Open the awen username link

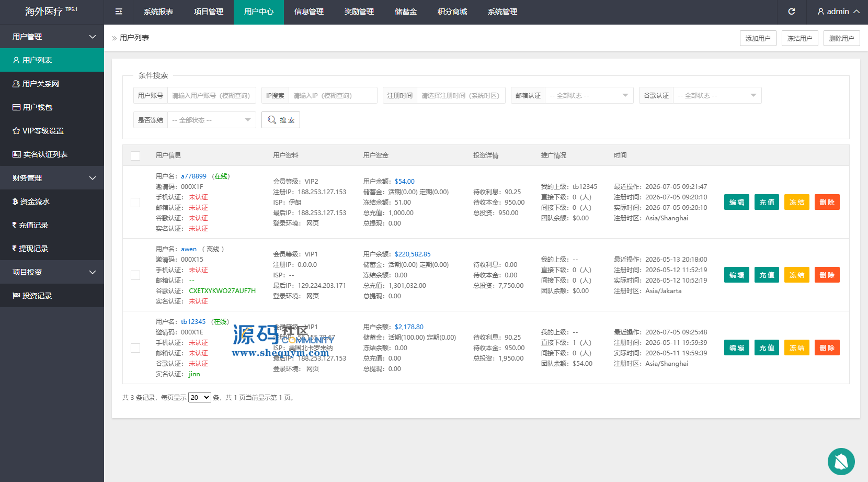pyautogui.click(x=189, y=249)
